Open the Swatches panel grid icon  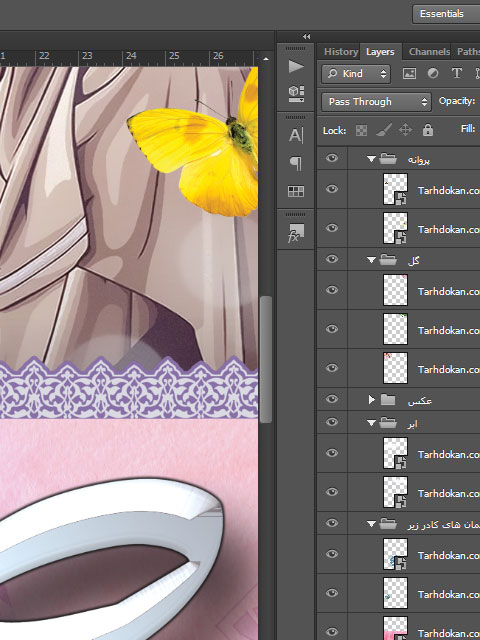(296, 191)
